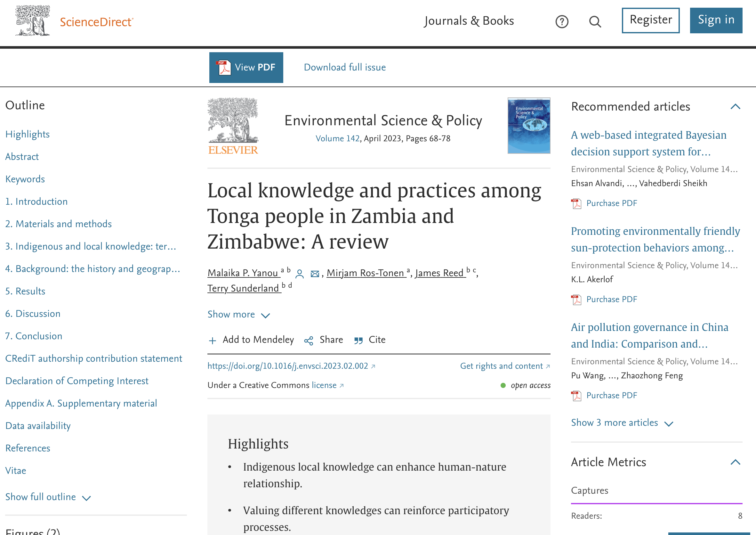Viewport: 756px width, 535px height.
Task: Expand Show 3 more articles
Action: pyautogui.click(x=622, y=423)
